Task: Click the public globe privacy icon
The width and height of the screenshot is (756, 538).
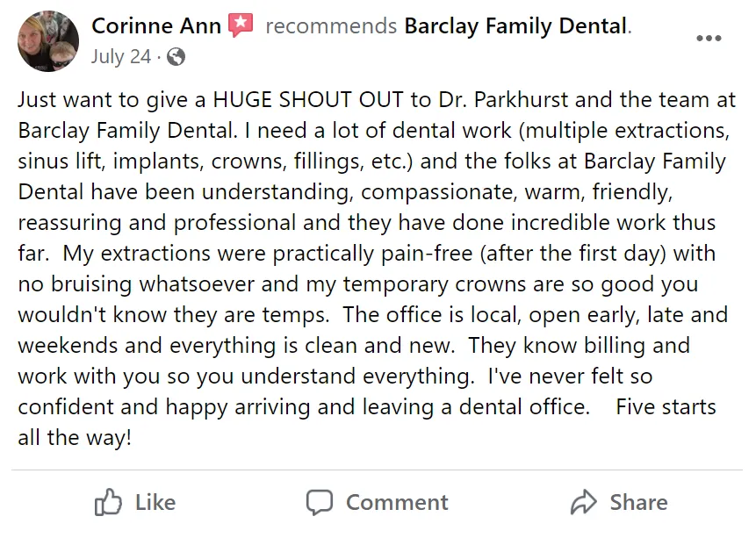Action: [x=176, y=57]
